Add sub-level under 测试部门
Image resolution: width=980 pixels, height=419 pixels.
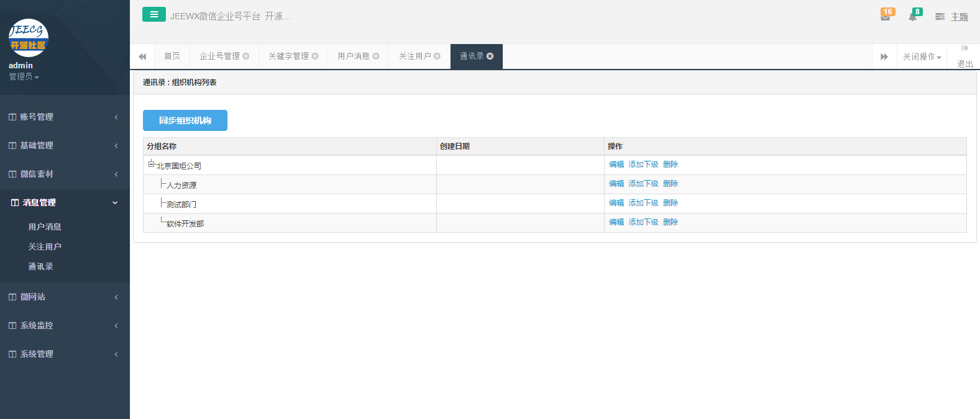pyautogui.click(x=643, y=203)
